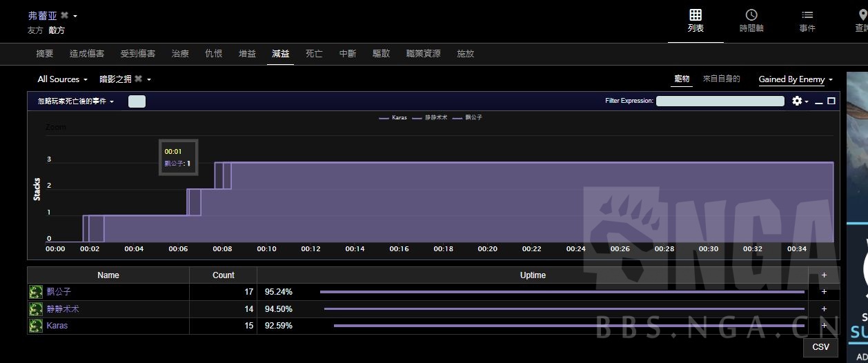Open the 時間軸 timeline view

(x=751, y=21)
